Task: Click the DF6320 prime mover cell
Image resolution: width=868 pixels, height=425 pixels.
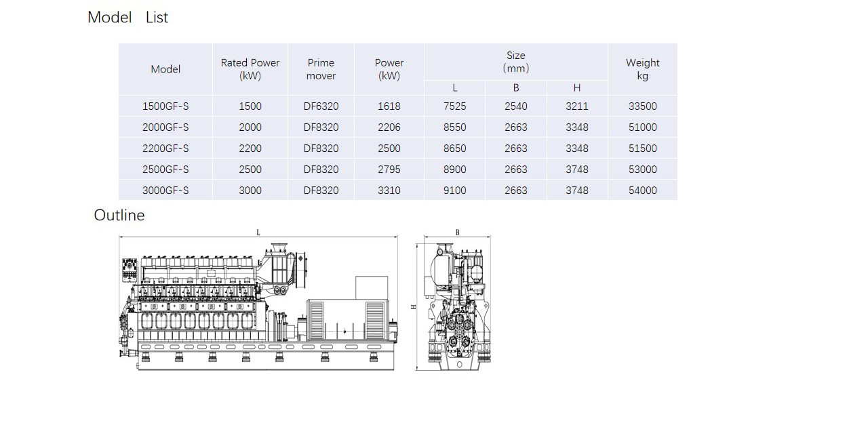Action: click(321, 106)
